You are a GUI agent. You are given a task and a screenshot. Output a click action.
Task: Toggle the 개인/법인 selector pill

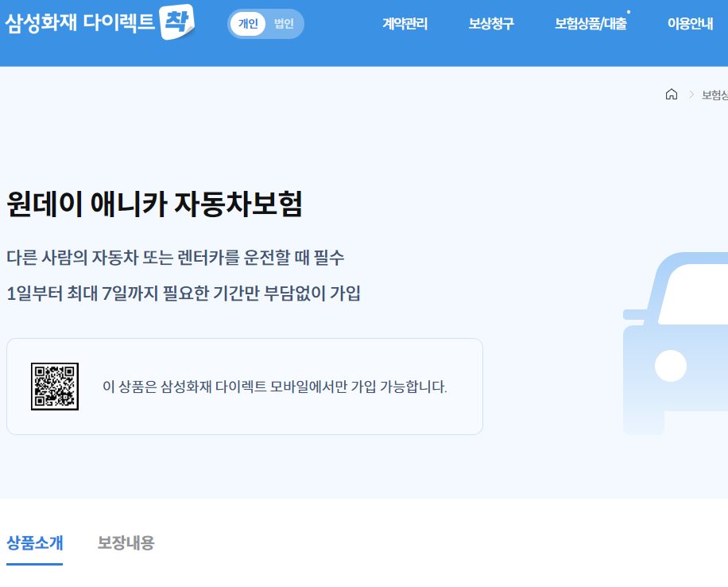coord(265,24)
